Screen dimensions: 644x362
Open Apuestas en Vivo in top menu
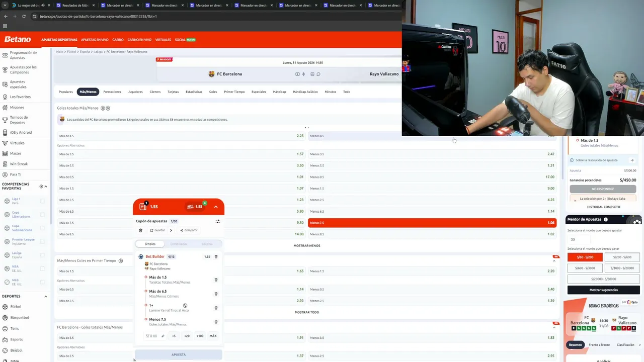pyautogui.click(x=95, y=40)
